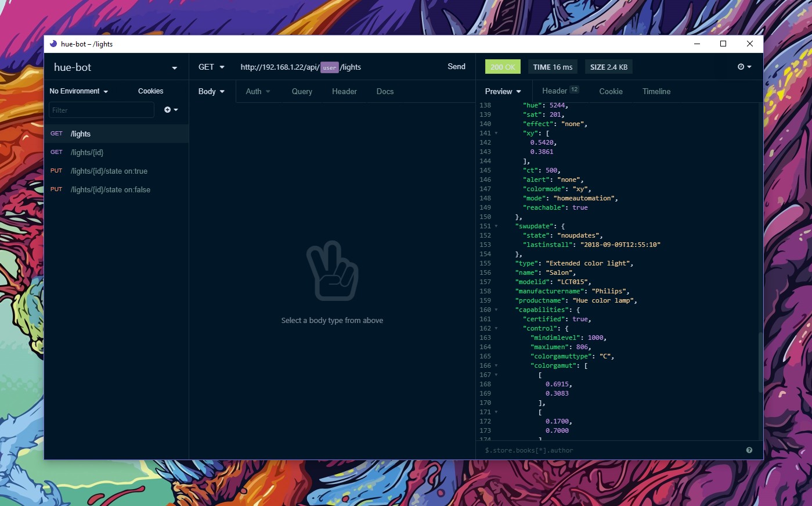
Task: Click the request Filter field
Action: point(102,110)
